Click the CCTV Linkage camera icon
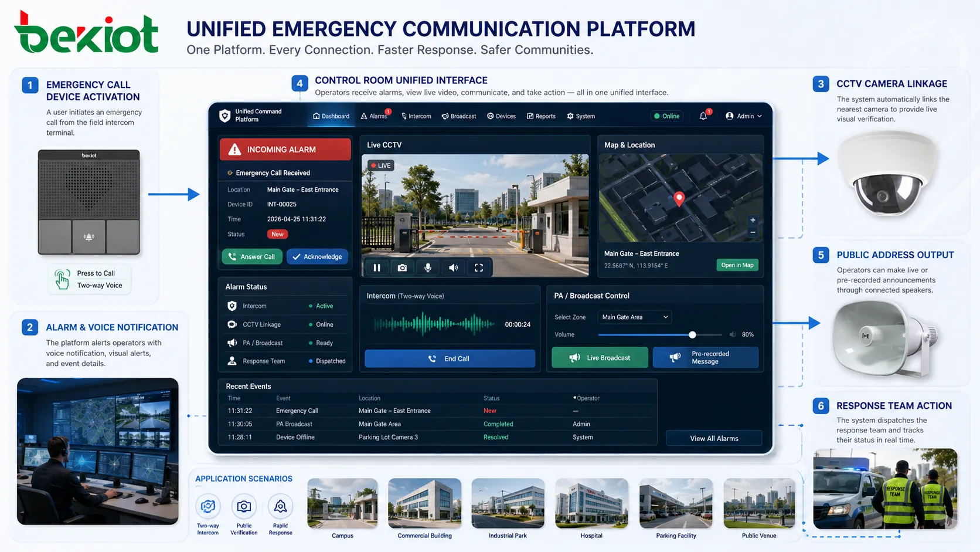This screenshot has width=980, height=552. click(232, 324)
